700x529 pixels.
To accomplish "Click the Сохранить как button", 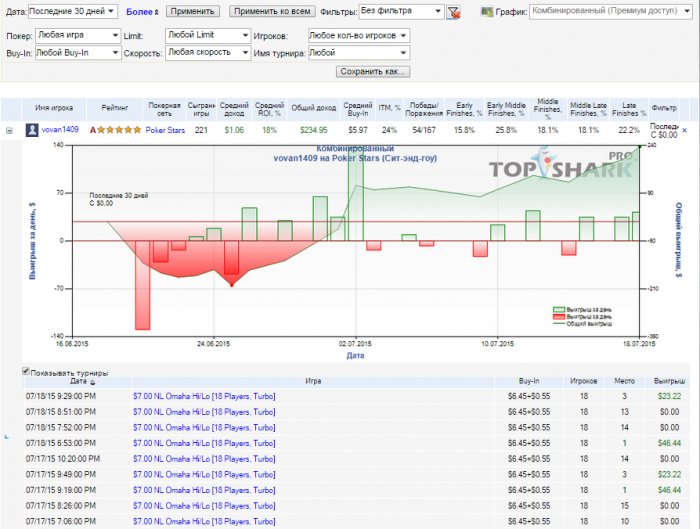I will 373,72.
